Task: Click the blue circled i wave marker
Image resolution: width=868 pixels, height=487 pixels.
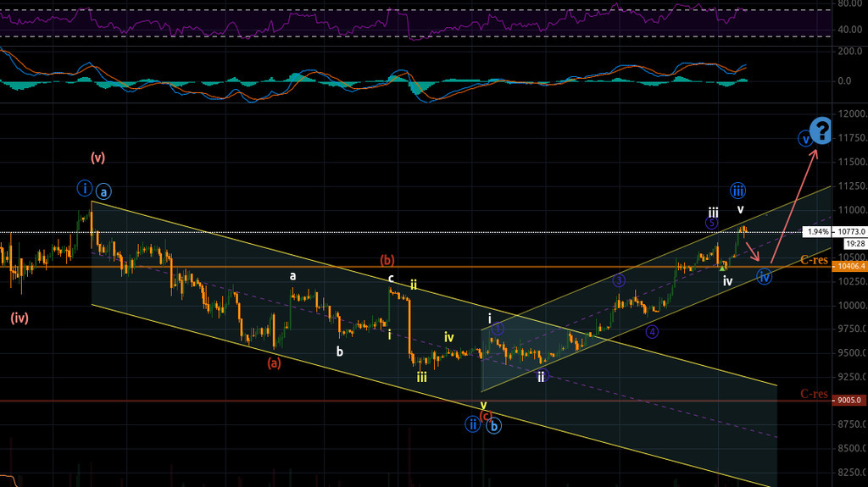Action: (x=84, y=187)
